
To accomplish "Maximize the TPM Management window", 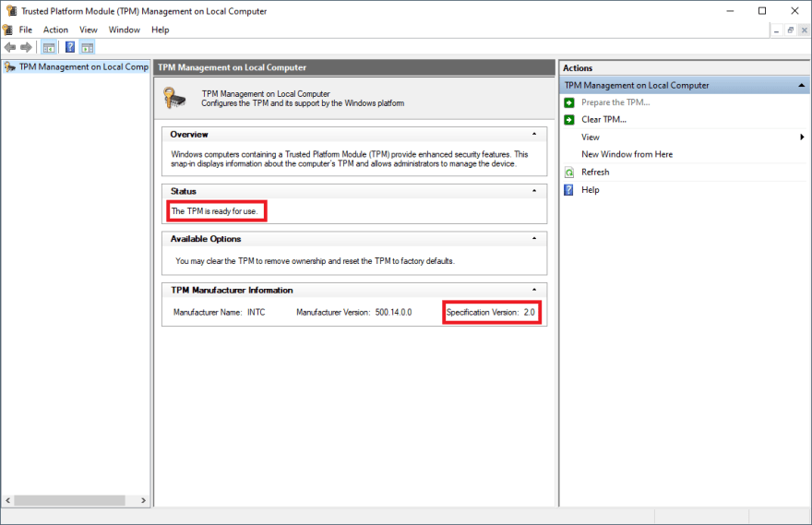I will (x=762, y=11).
